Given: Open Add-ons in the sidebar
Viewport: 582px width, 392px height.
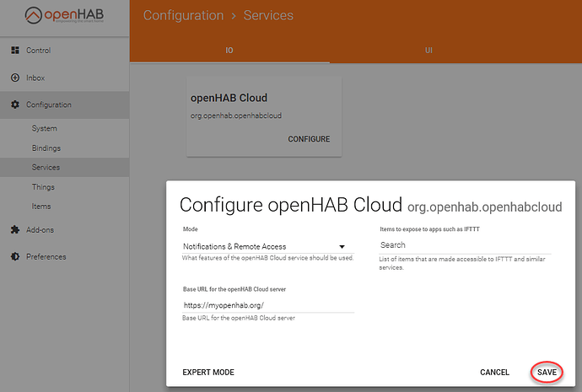Looking at the screenshot, I should [x=65, y=229].
